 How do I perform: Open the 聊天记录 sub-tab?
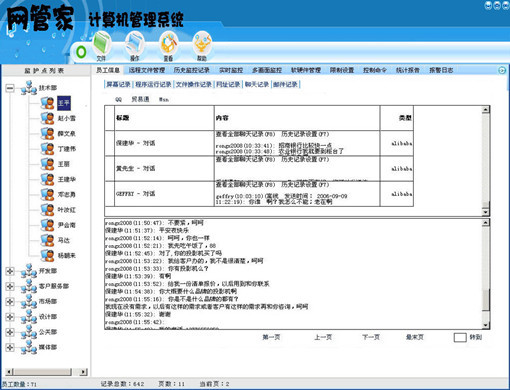click(x=257, y=84)
